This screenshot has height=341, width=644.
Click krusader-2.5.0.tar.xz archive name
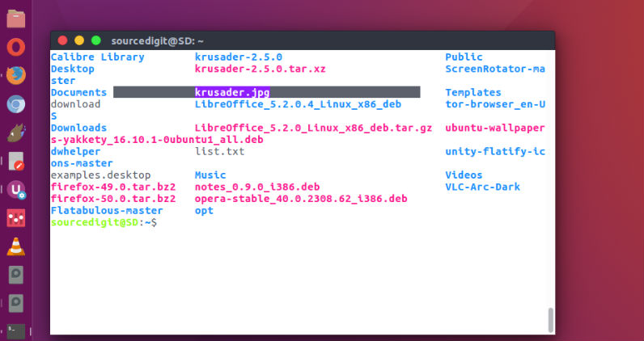pos(261,69)
